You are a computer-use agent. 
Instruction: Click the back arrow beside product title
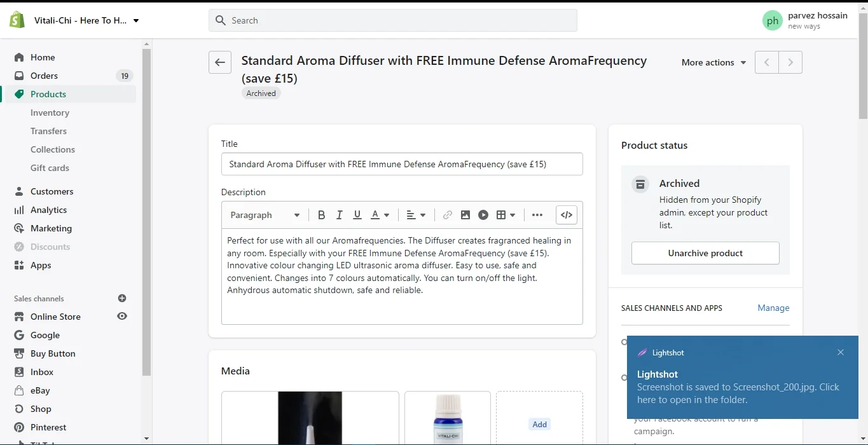[220, 62]
